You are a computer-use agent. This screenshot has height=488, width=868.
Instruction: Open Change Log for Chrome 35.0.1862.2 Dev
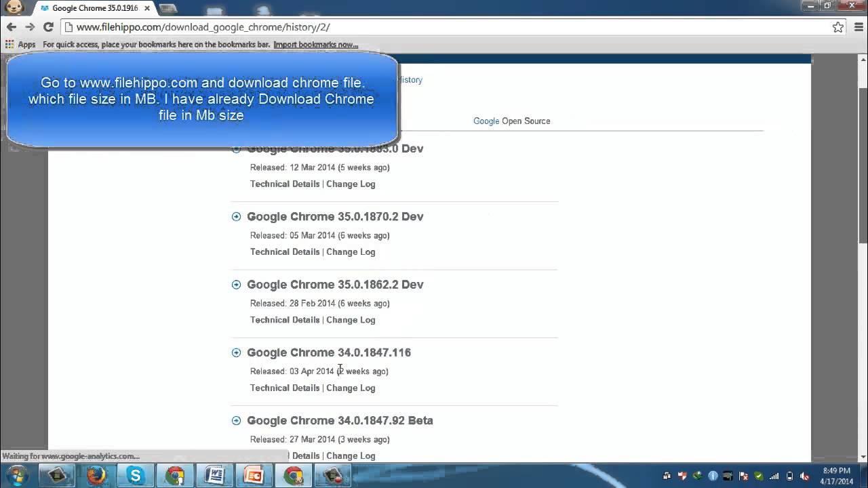pyautogui.click(x=351, y=320)
